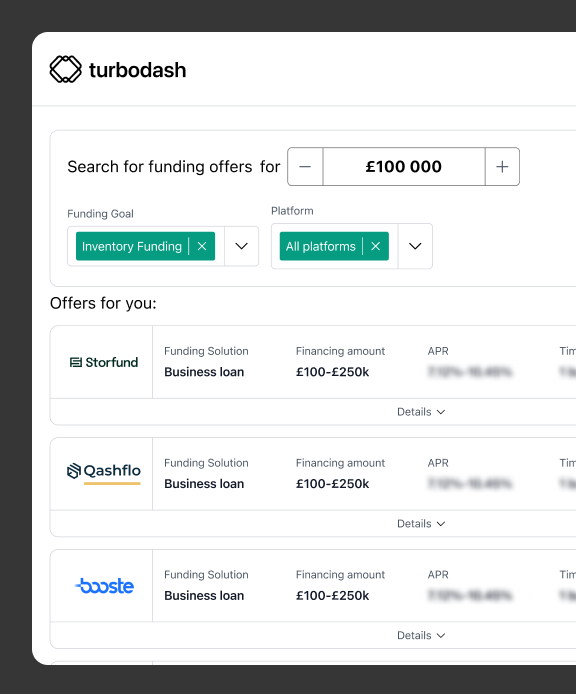Screen dimensions: 576x694
Task: Click the turbodash logo icon
Action: pos(66,69)
